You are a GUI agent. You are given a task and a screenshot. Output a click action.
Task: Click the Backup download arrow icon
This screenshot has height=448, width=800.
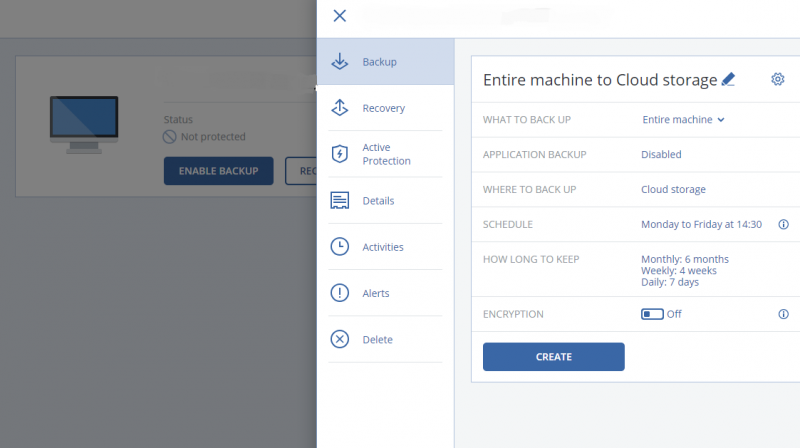pyautogui.click(x=340, y=61)
